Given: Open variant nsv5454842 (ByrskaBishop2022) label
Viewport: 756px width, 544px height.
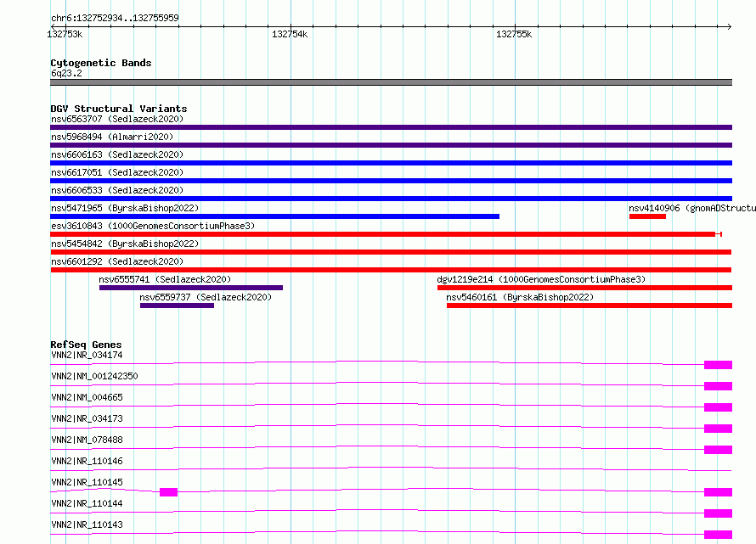Looking at the screenshot, I should tap(125, 244).
